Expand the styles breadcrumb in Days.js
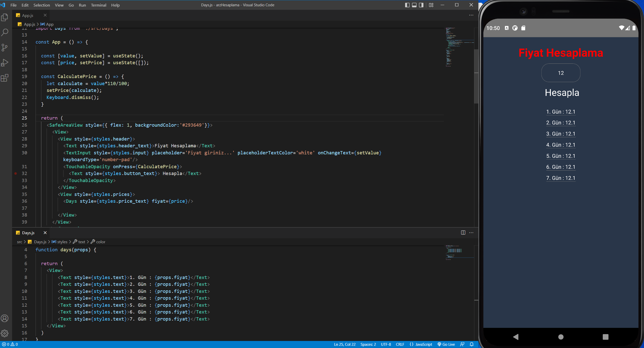644x348 pixels. [x=62, y=242]
